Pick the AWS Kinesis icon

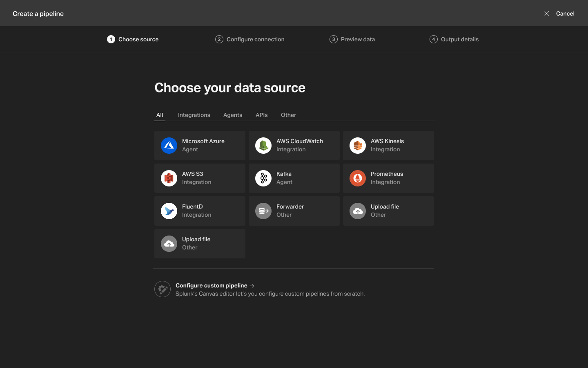[x=358, y=146]
